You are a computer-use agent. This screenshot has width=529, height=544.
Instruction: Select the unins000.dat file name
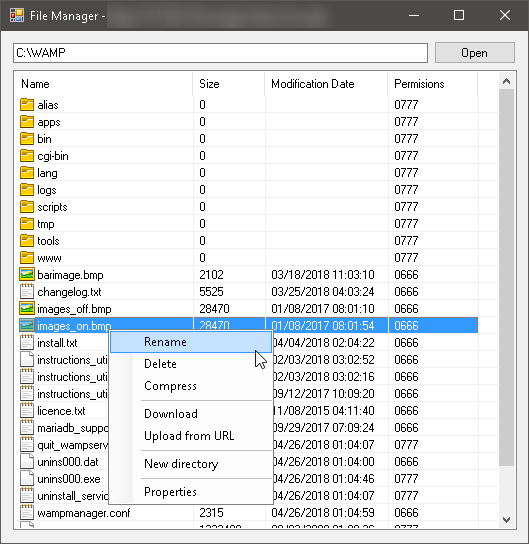[68, 462]
